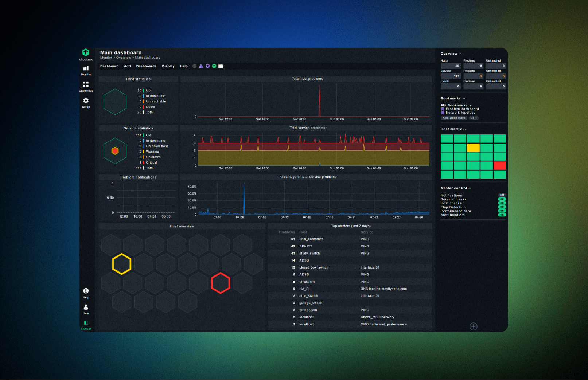The width and height of the screenshot is (588, 380).
Task: Toggle Alert handlers master control switch
Action: click(x=502, y=215)
